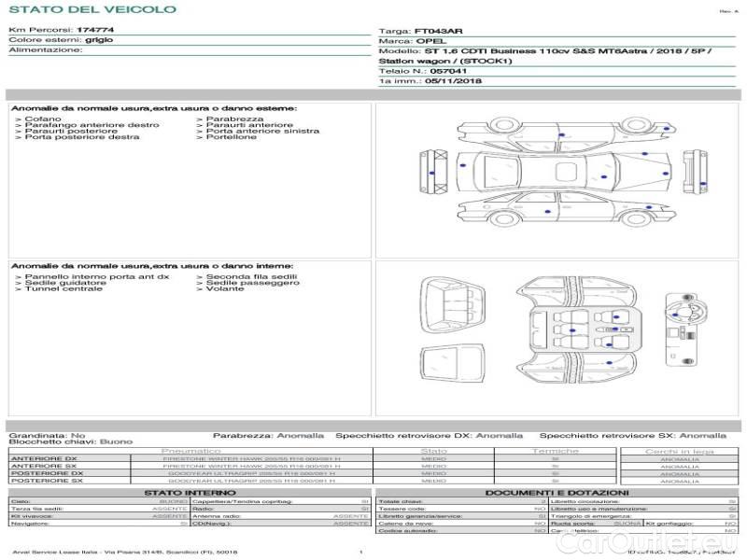This screenshot has height=560, width=747.
Task: Click the car rear-end view diagram
Action: pos(433,172)
